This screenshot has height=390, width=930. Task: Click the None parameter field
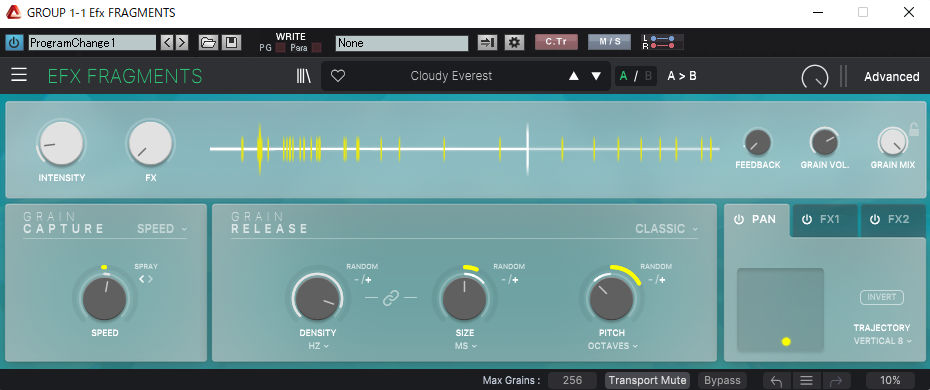(x=402, y=43)
